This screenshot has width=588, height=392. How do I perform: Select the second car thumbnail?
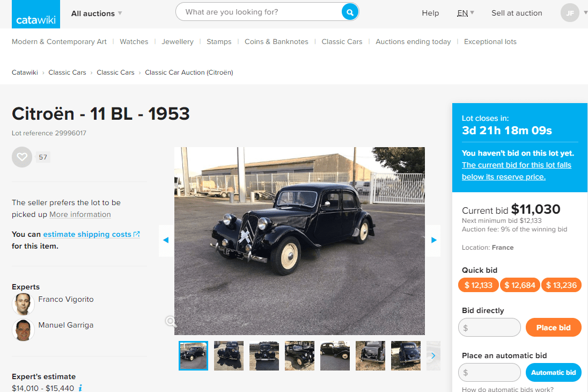[x=229, y=355]
